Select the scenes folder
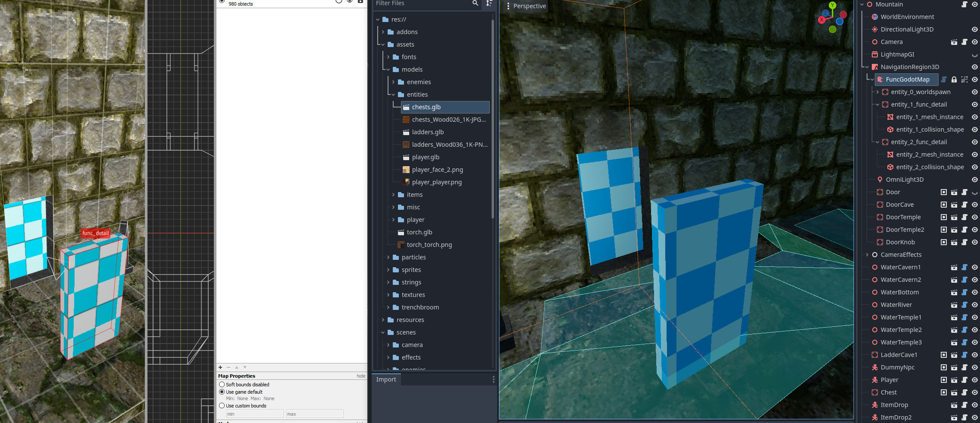The height and width of the screenshot is (423, 980). (406, 332)
